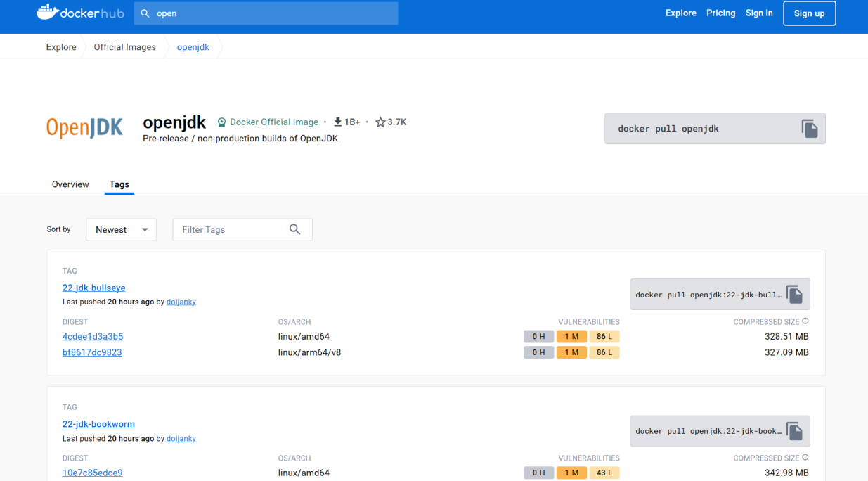Viewport: 868px width, 481px height.
Task: Click the search icon in the top bar
Action: click(x=145, y=13)
